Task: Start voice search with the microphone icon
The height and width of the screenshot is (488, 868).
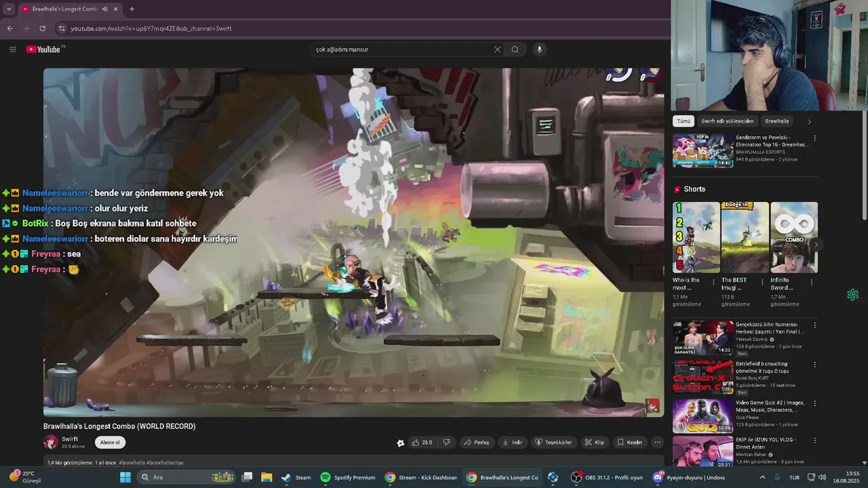Action: 540,49
